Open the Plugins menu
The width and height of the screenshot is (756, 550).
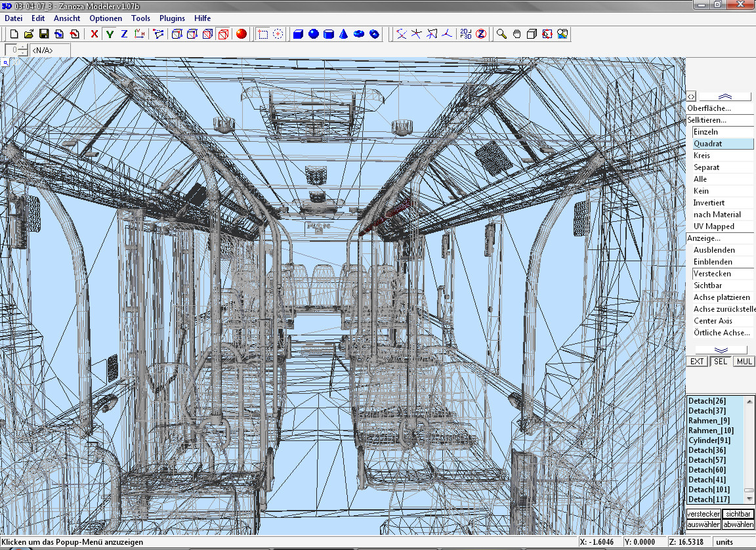click(x=172, y=18)
